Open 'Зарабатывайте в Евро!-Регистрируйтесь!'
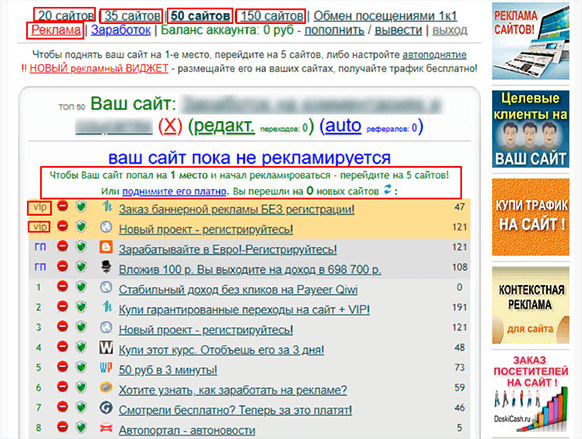Image resolution: width=582 pixels, height=439 pixels. (x=228, y=249)
